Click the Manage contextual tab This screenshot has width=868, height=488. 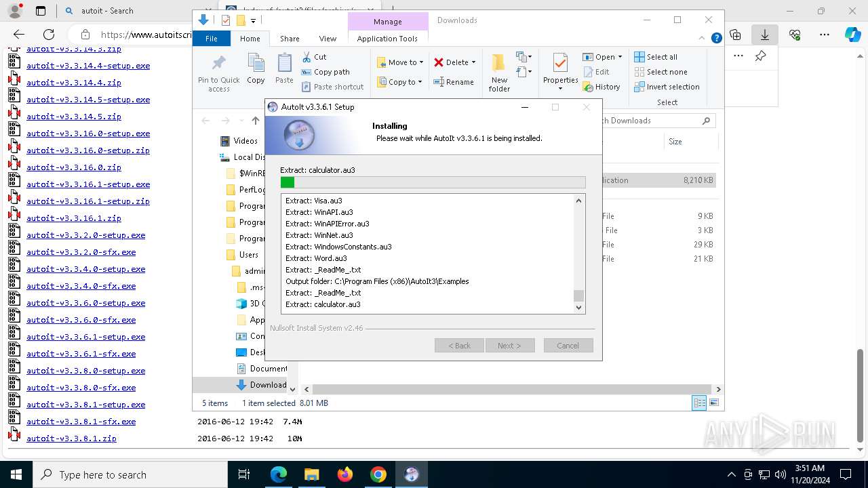pos(388,22)
